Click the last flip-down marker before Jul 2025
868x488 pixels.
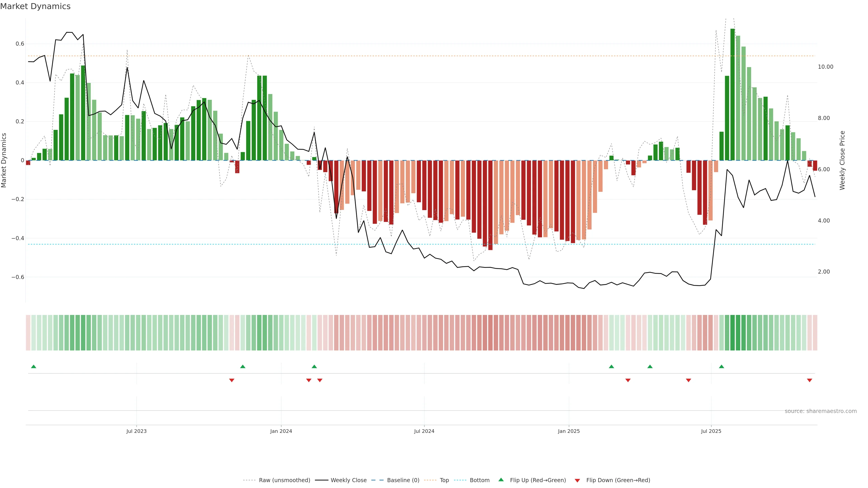688,380
